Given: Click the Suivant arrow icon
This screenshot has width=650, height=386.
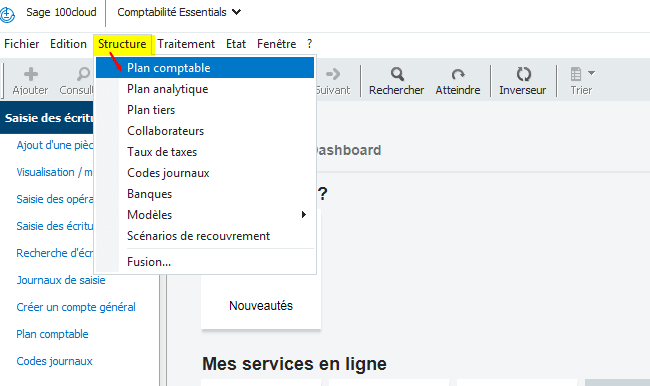Looking at the screenshot, I should pyautogui.click(x=332, y=74).
